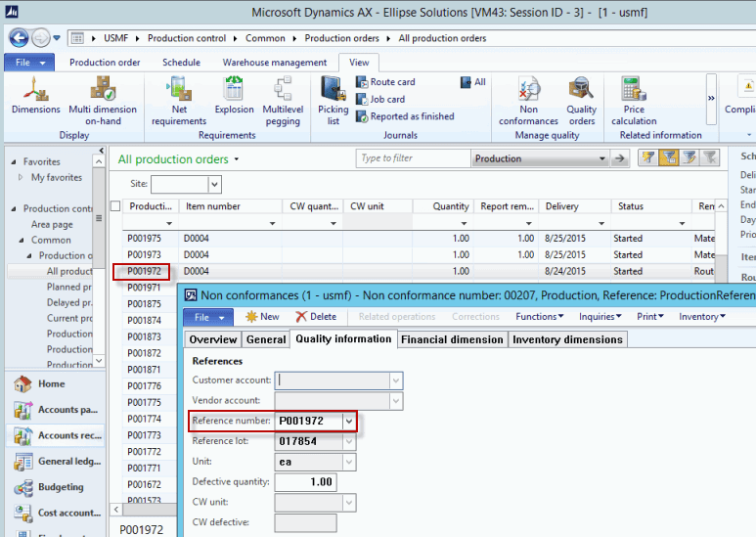The image size is (756, 537).
Task: Open the Job card journal
Action: pos(380,100)
